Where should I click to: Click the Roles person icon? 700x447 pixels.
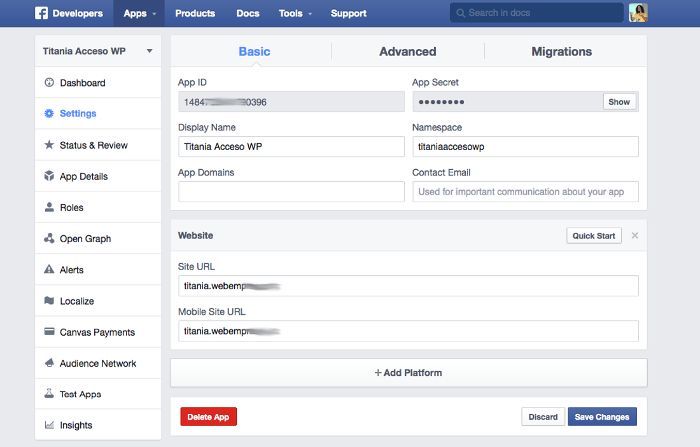[49, 207]
